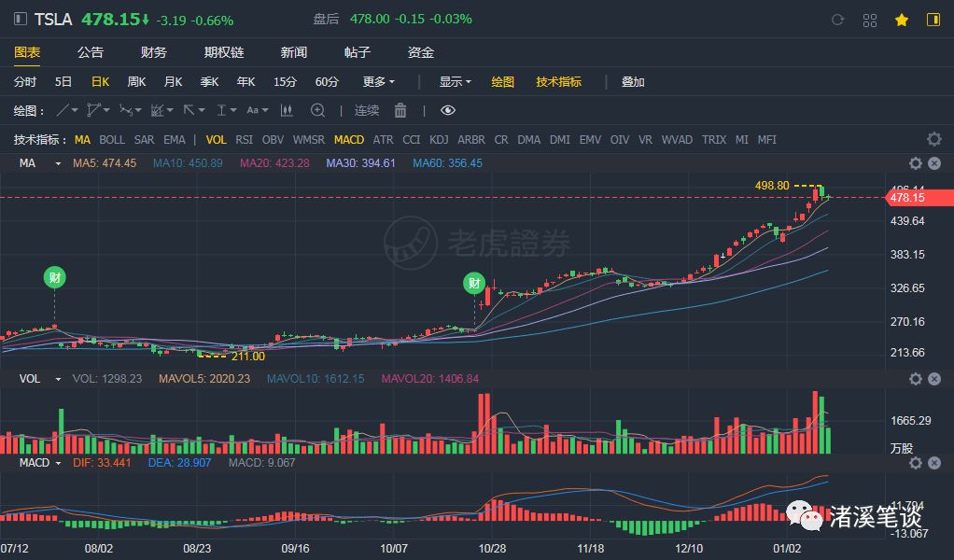Open the 帖子 tab
The width and height of the screenshot is (954, 560).
358,52
